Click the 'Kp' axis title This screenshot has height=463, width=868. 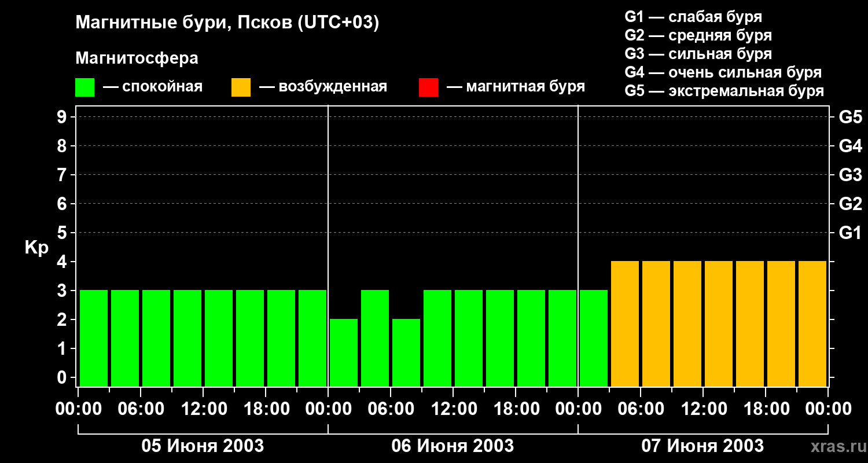coord(36,248)
